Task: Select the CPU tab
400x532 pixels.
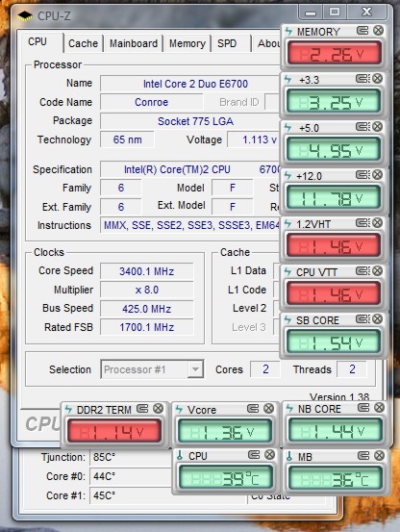Action: [x=40, y=42]
